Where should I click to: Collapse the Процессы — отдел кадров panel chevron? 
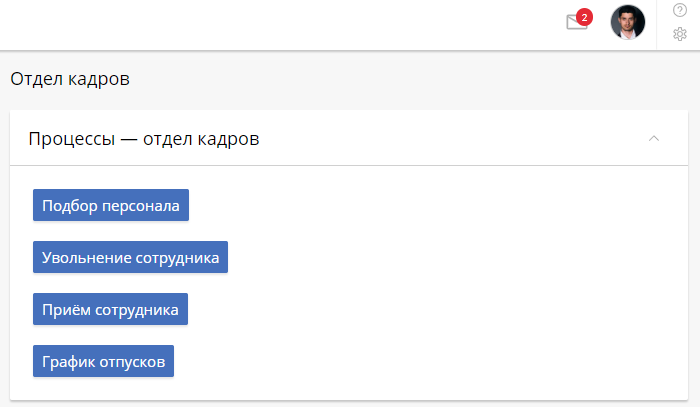pos(654,138)
